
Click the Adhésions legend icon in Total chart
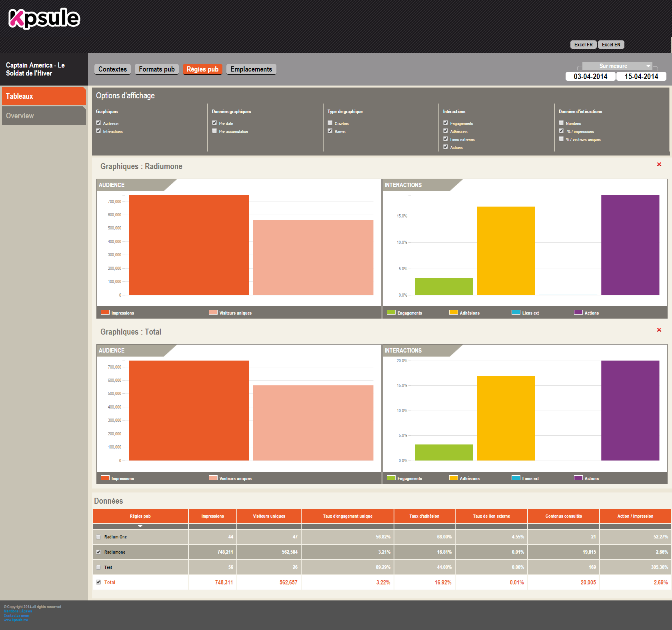[453, 478]
